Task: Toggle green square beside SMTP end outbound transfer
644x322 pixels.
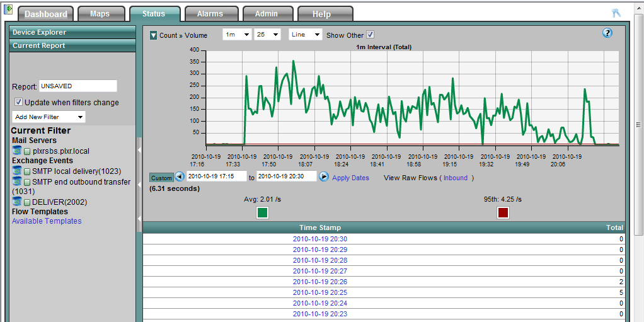Action: pos(27,182)
